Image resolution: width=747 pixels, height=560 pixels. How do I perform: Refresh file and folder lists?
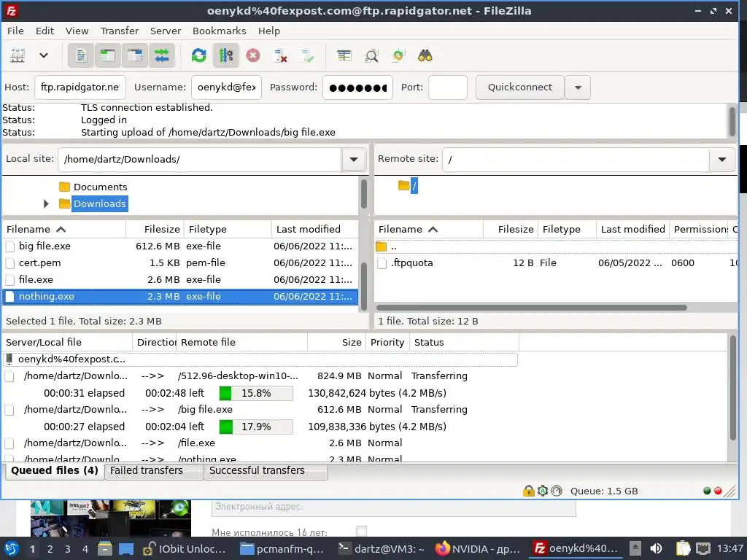(x=198, y=55)
